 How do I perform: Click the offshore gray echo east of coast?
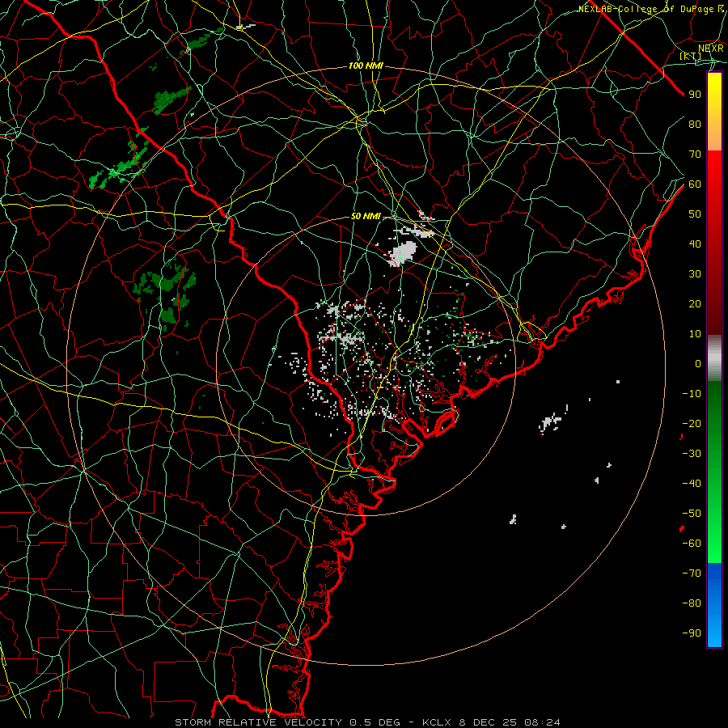pos(551,421)
